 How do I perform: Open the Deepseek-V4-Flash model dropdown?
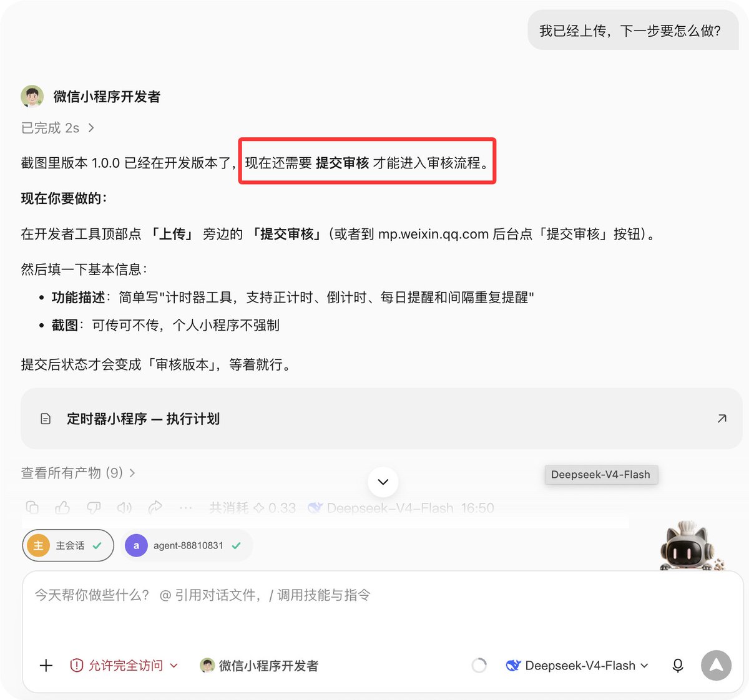577,666
